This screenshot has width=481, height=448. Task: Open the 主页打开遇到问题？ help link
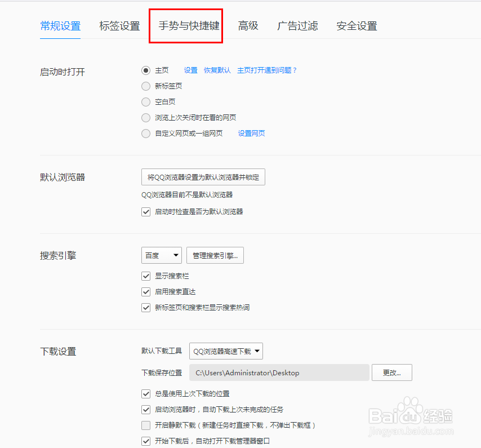[x=267, y=70]
